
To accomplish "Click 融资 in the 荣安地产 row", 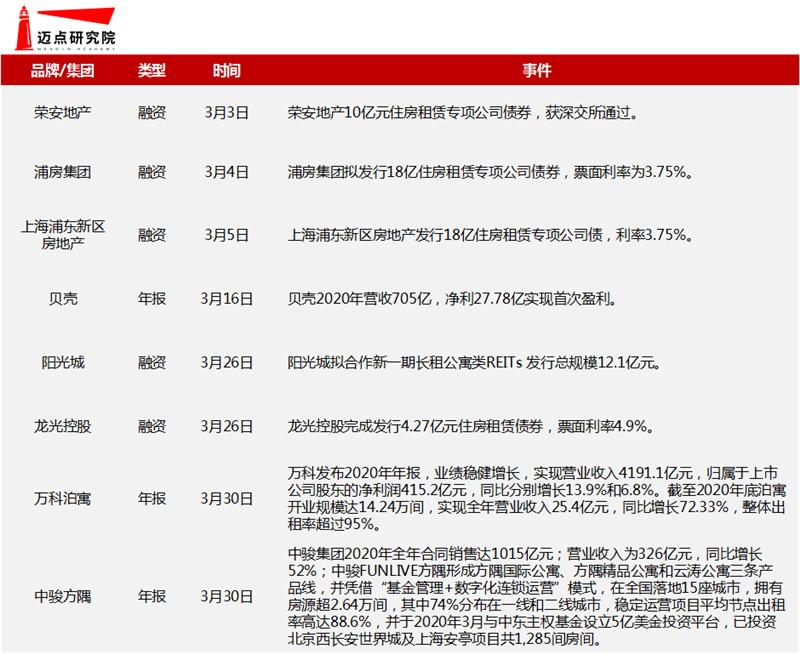I will click(152, 112).
